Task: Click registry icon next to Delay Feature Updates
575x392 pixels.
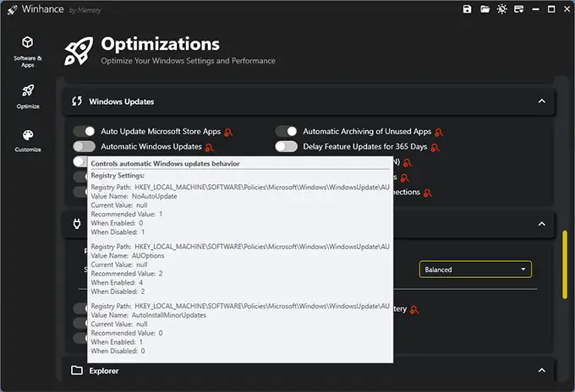Action: tap(435, 147)
